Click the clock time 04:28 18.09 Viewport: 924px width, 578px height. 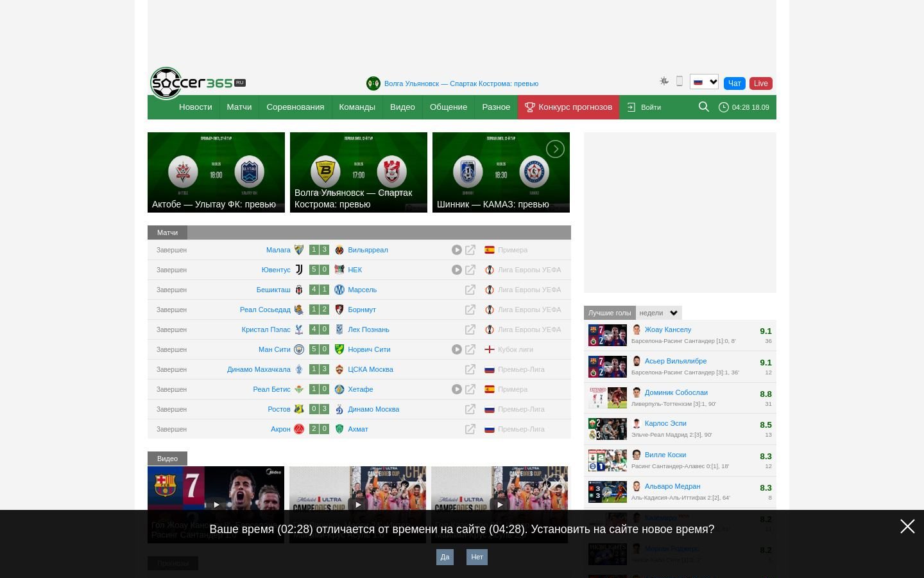coord(744,107)
